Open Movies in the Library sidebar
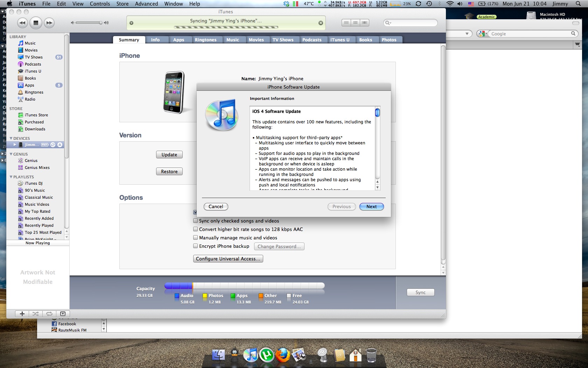Viewport: 588px width, 368px height. (x=31, y=50)
